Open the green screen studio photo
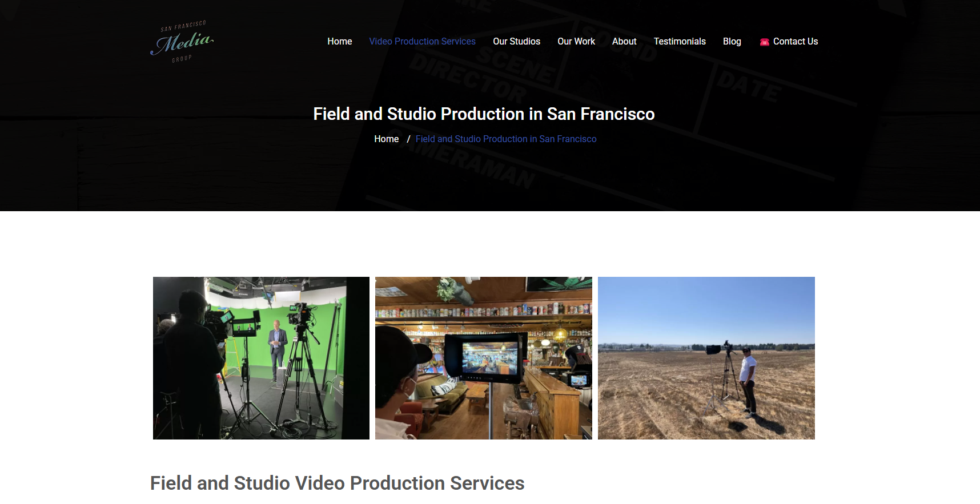The width and height of the screenshot is (980, 504). click(261, 358)
